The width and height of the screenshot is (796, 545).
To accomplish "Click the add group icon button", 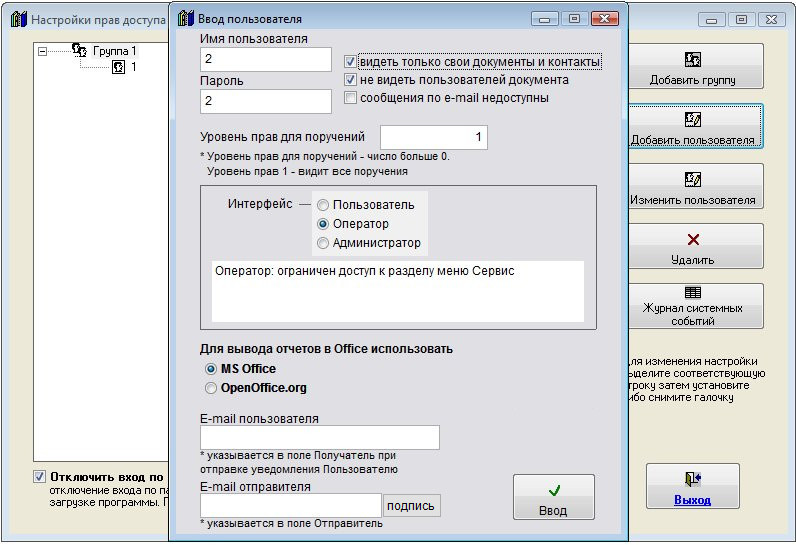I will click(692, 59).
